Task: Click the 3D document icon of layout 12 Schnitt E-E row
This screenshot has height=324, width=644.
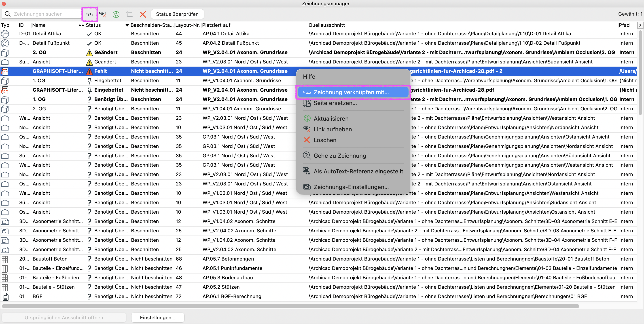Action: (x=5, y=221)
